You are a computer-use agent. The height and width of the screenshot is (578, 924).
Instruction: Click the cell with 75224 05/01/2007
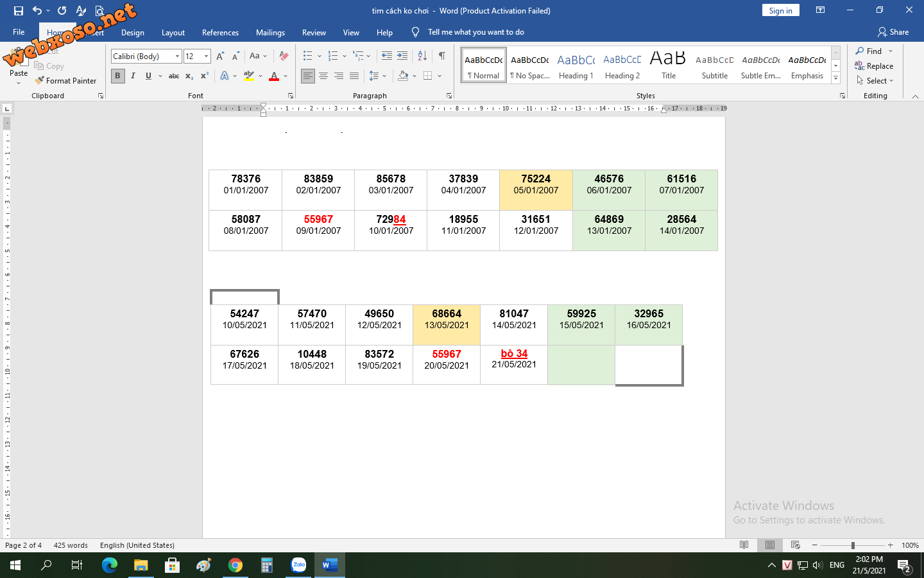(x=536, y=190)
